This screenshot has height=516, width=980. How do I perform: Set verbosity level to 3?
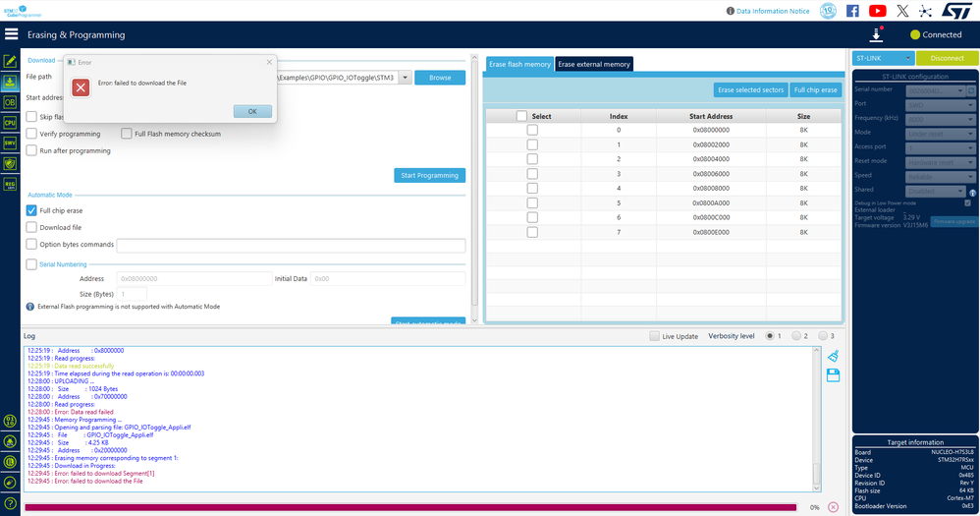click(x=823, y=336)
